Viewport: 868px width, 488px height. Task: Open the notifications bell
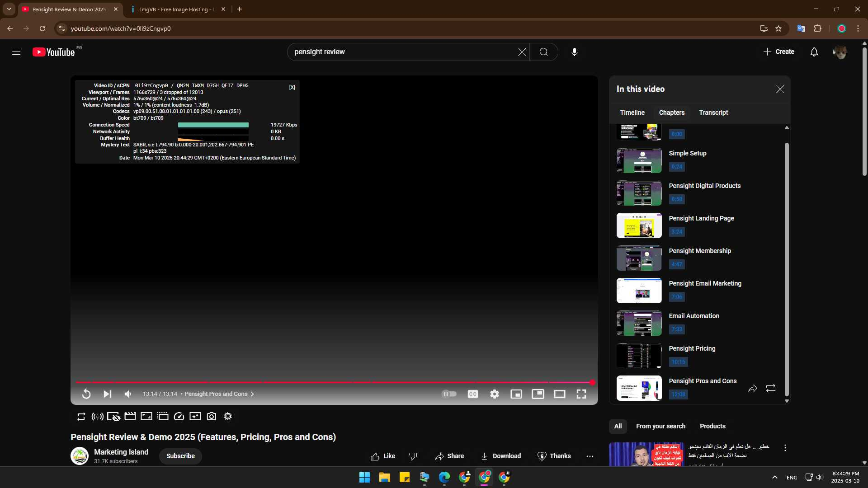coord(814,52)
